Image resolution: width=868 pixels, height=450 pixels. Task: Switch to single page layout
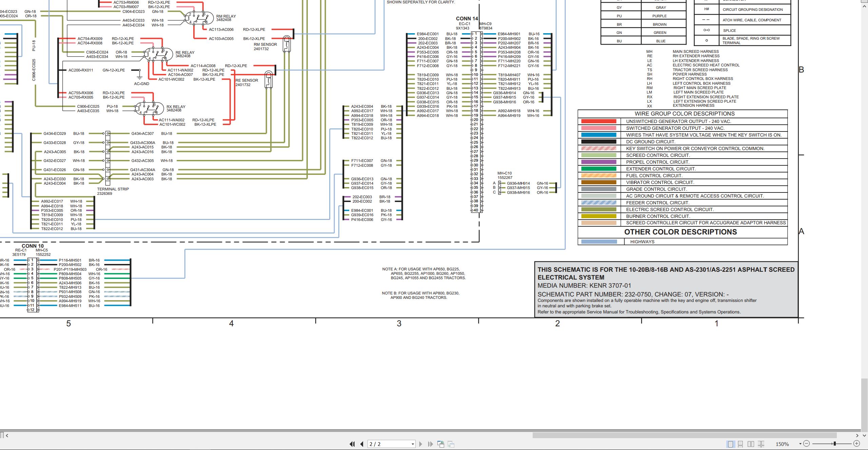click(730, 444)
